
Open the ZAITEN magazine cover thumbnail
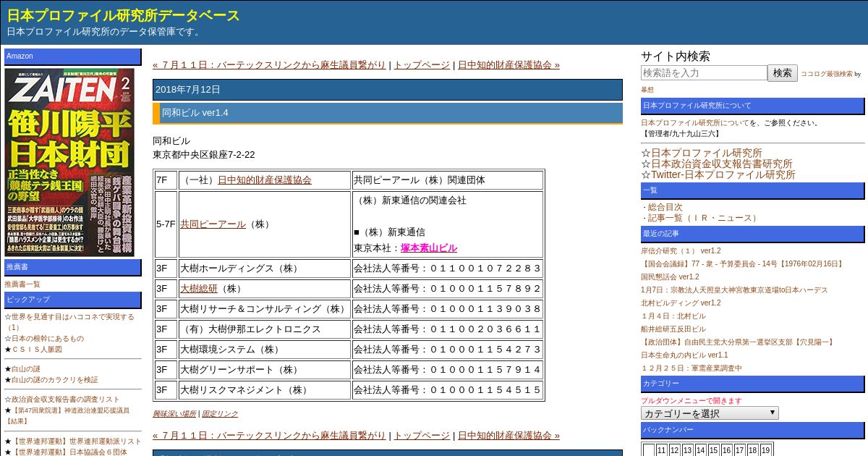(69, 162)
